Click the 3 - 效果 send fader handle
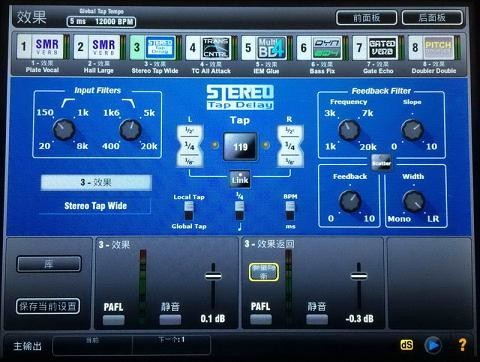Viewport: 480px width, 362px height. coord(213,276)
